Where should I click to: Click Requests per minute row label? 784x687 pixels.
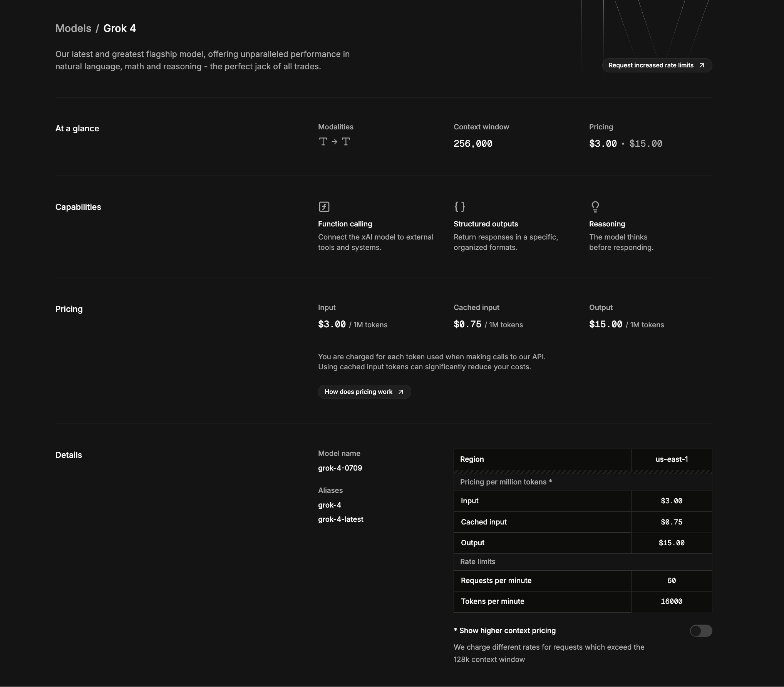(x=496, y=580)
